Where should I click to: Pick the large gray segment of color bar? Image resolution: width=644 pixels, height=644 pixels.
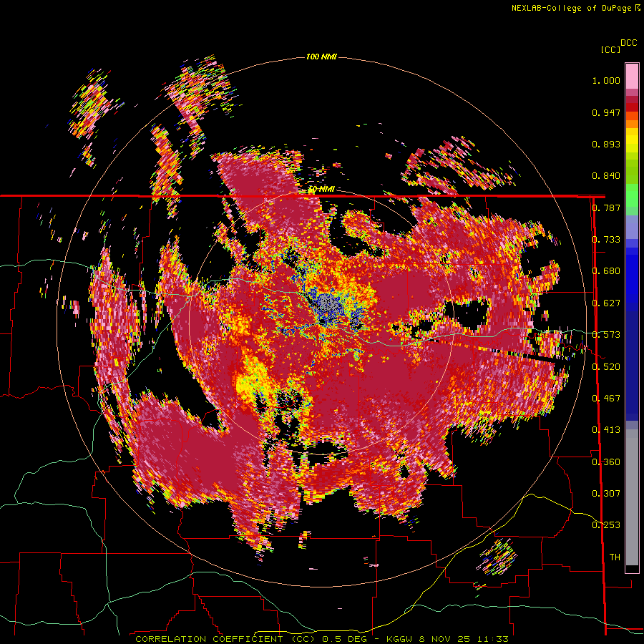pos(632,497)
